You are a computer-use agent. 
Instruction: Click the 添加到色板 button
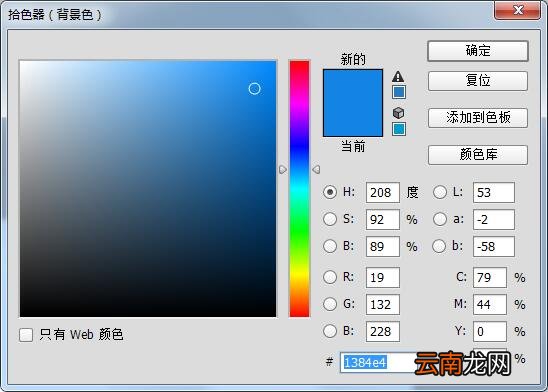pos(478,118)
